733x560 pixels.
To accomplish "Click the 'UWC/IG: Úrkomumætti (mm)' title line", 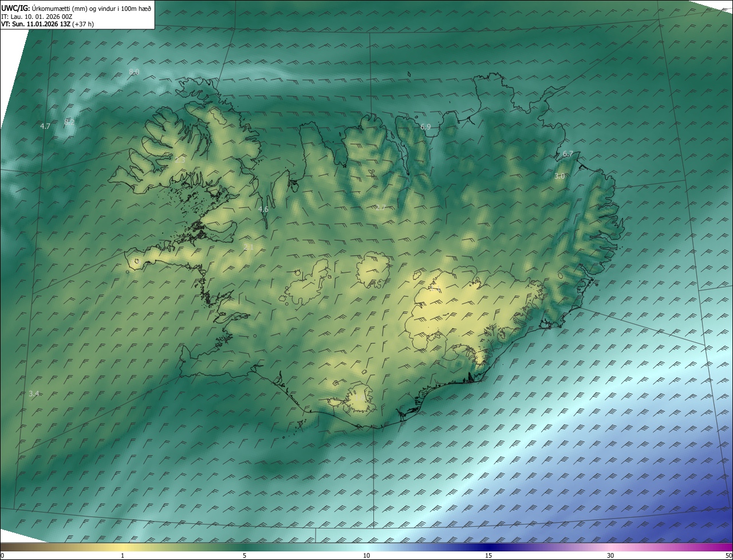I will coord(76,7).
